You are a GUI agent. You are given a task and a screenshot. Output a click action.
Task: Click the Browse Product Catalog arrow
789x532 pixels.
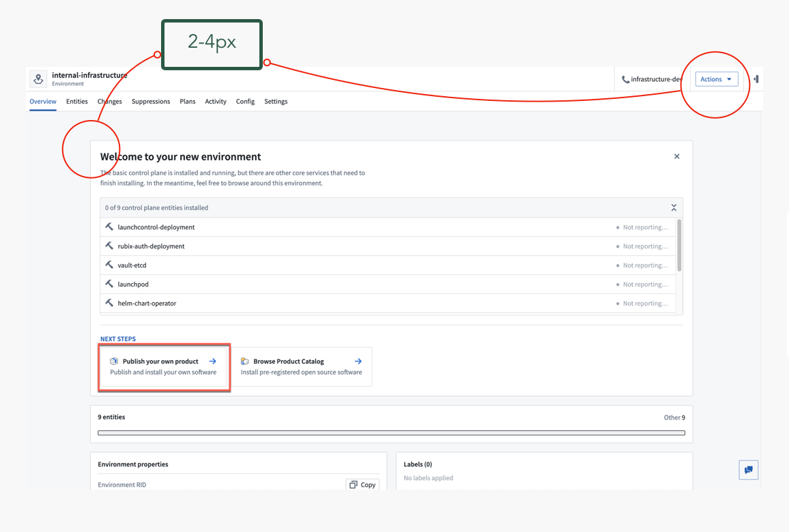[359, 361]
